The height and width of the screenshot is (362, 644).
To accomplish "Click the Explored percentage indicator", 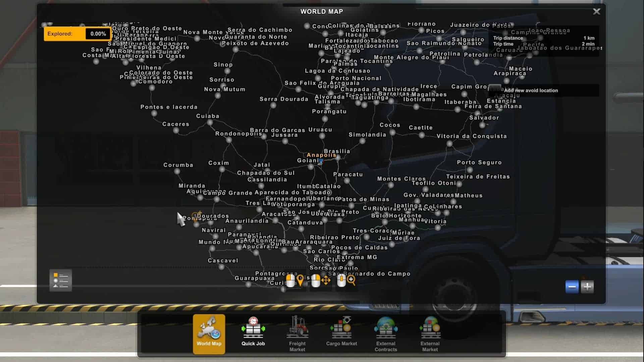I will point(77,34).
